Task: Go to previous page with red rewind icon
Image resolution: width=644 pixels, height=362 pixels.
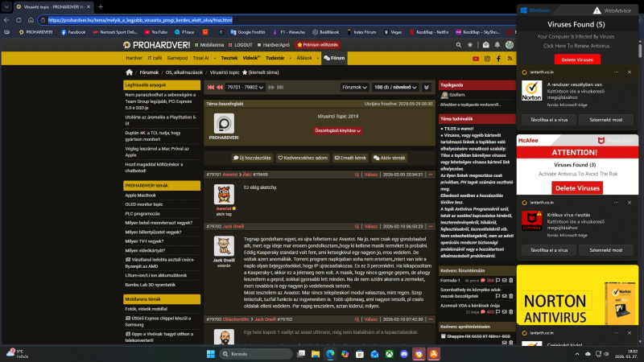Action: pos(220,87)
